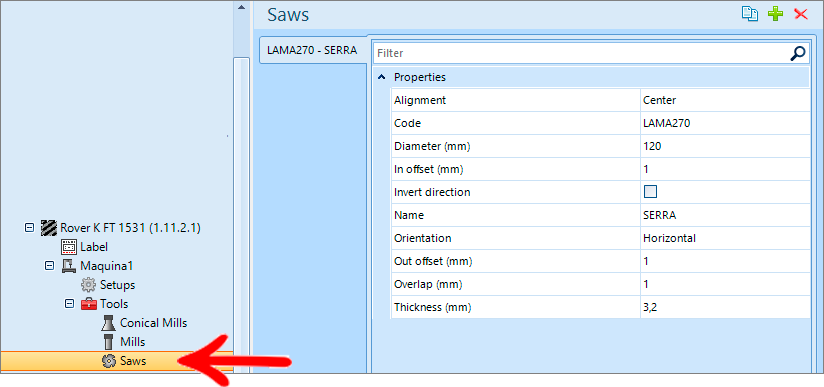The height and width of the screenshot is (387, 824).
Task: Select the LAMA270 - SERRA tab
Action: pyautogui.click(x=312, y=50)
